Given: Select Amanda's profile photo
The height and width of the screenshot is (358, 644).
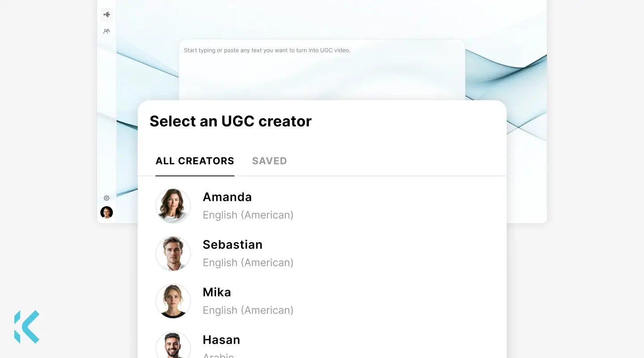Looking at the screenshot, I should pos(173,206).
